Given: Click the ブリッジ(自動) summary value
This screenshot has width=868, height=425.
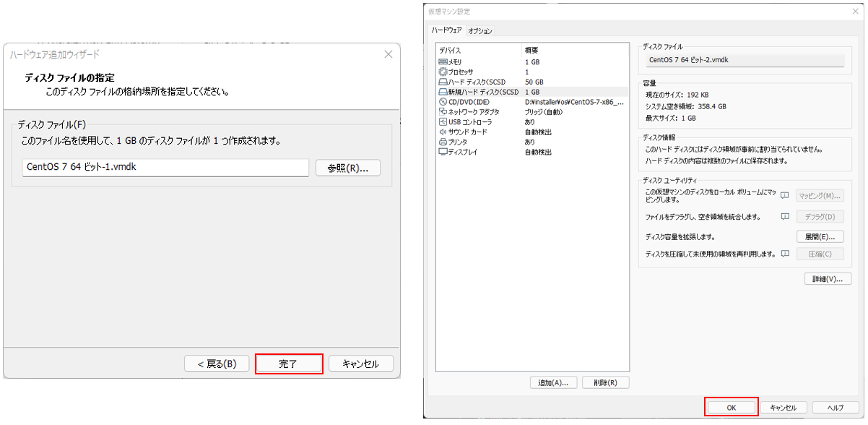Looking at the screenshot, I should (543, 113).
